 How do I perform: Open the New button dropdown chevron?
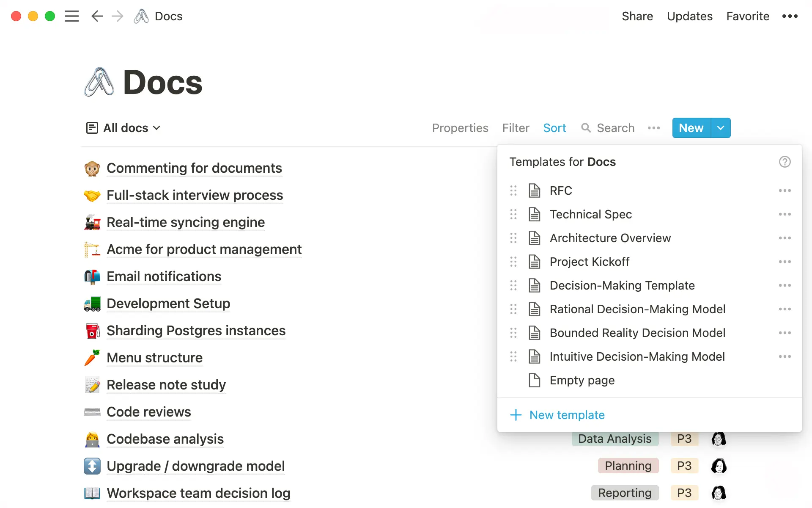tap(720, 128)
